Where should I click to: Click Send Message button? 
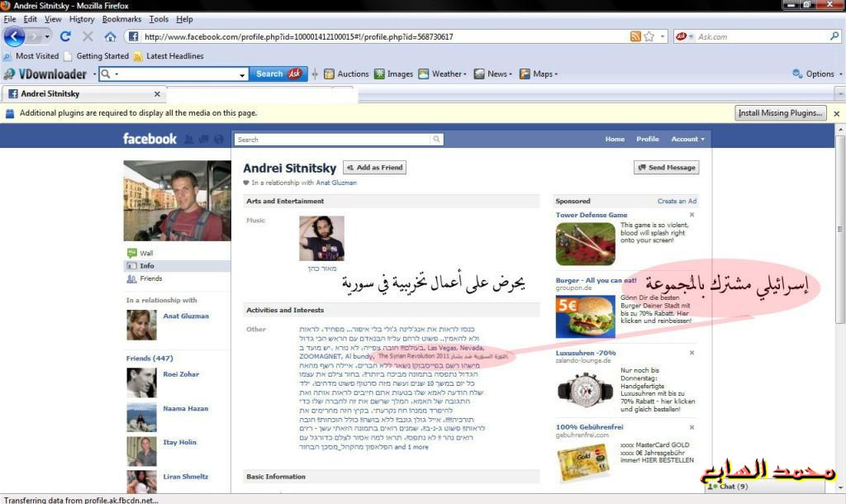[x=667, y=168]
